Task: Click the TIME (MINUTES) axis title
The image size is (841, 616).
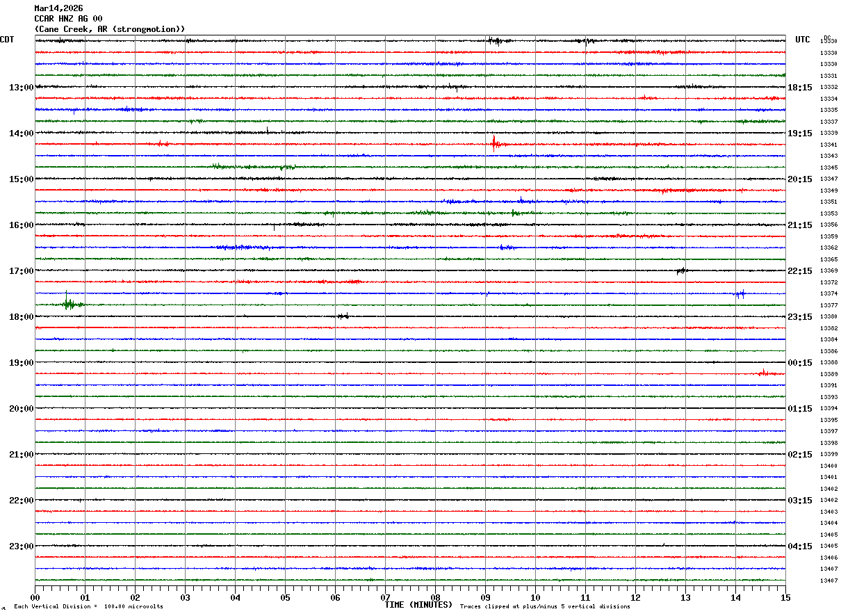Action: click(x=418, y=605)
